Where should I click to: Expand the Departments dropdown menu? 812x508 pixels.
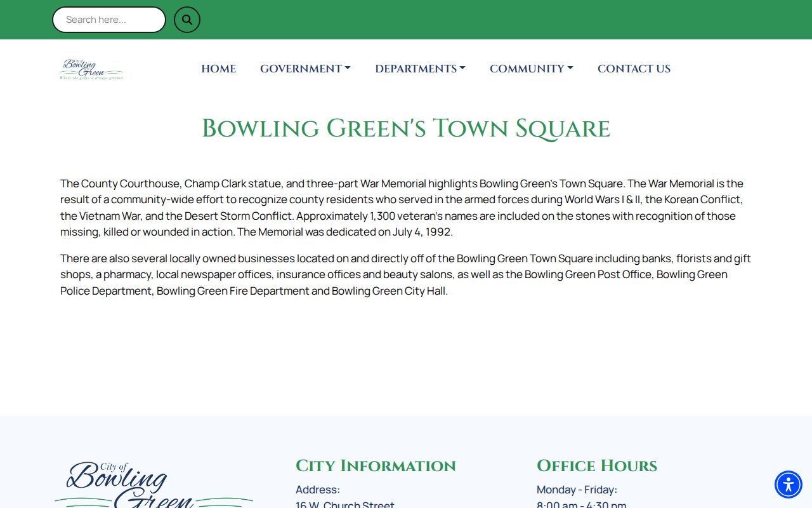420,69
